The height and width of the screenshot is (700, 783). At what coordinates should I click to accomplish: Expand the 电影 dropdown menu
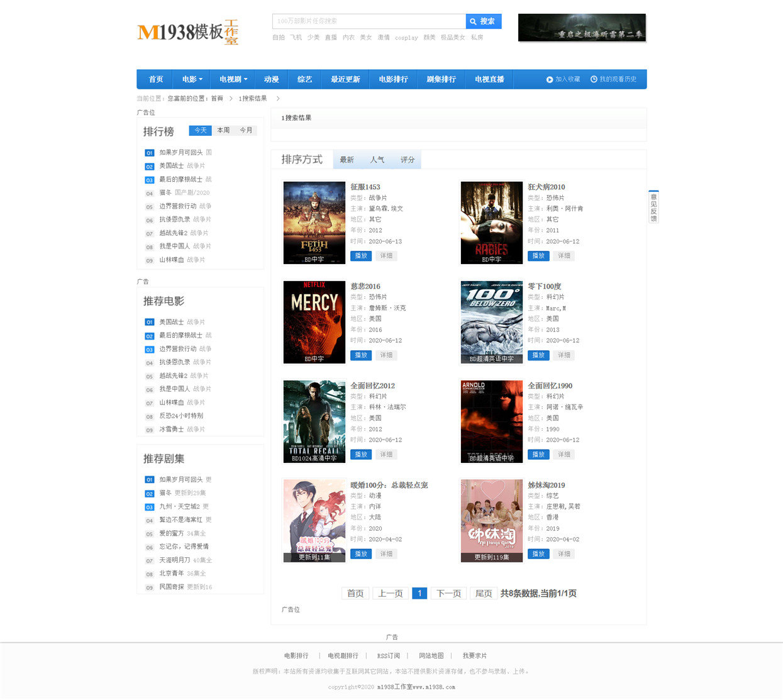coord(192,79)
